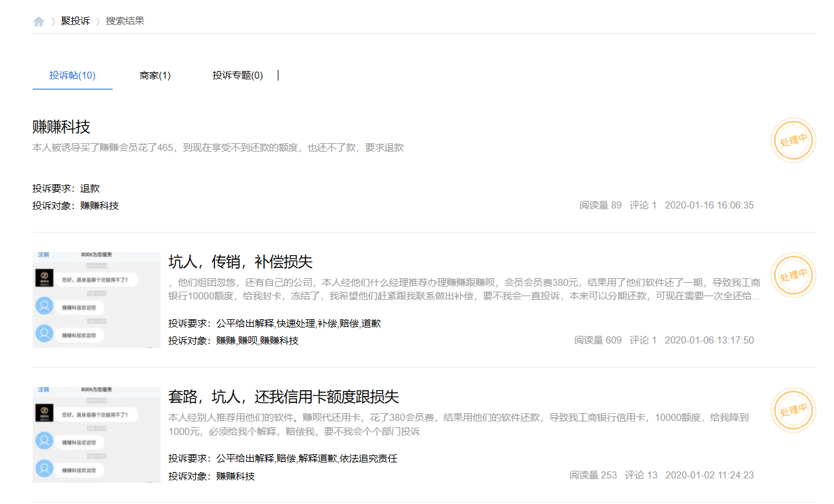This screenshot has width=834, height=504.
Task: Click the 处理中 stamp on 套路，坑人 complaint
Action: click(793, 411)
